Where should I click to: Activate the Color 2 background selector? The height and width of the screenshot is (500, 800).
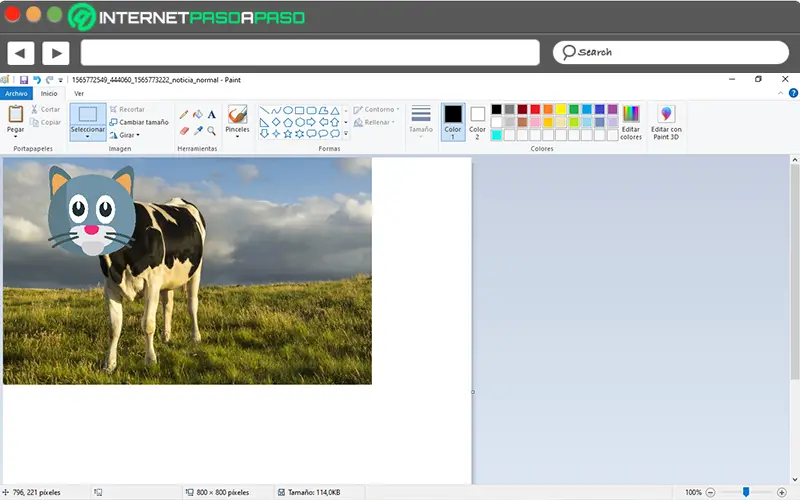coord(478,122)
